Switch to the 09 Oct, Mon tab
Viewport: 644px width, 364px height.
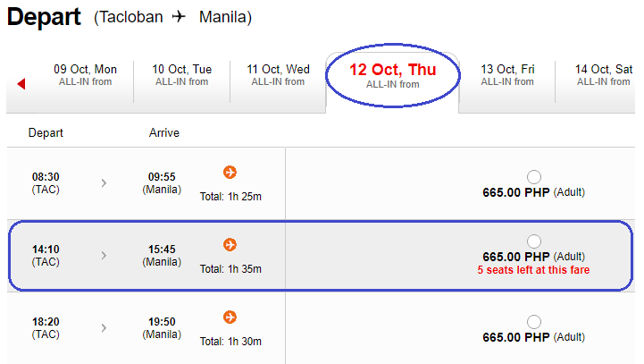85,75
